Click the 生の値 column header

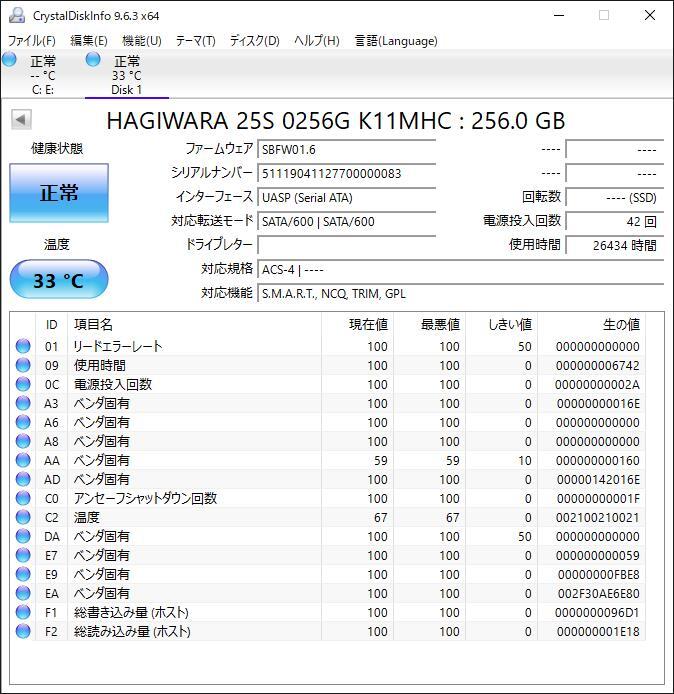point(591,324)
